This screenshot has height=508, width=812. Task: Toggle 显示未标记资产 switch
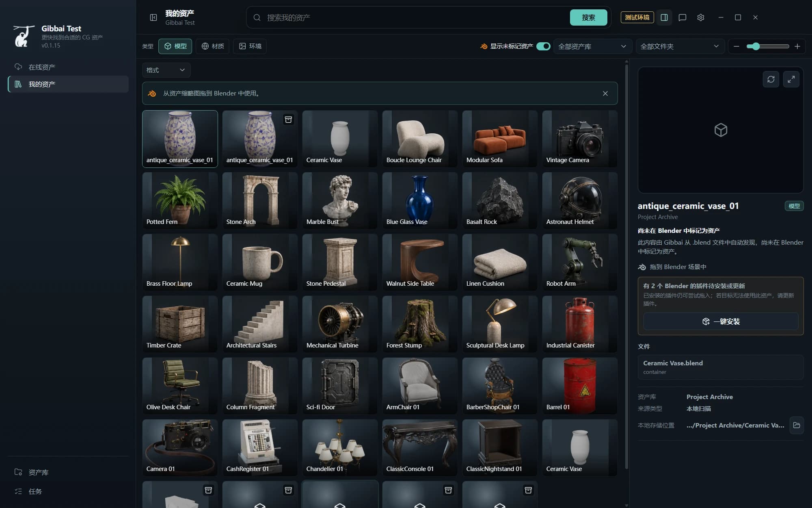click(543, 46)
